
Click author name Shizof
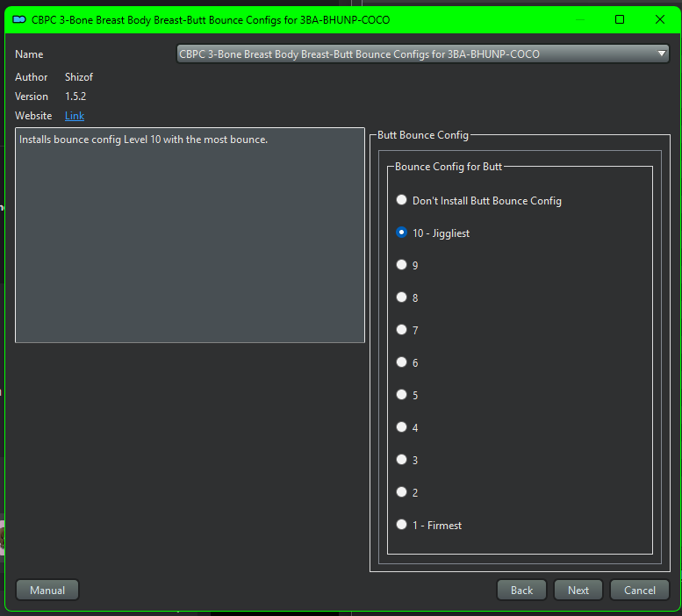coord(79,77)
